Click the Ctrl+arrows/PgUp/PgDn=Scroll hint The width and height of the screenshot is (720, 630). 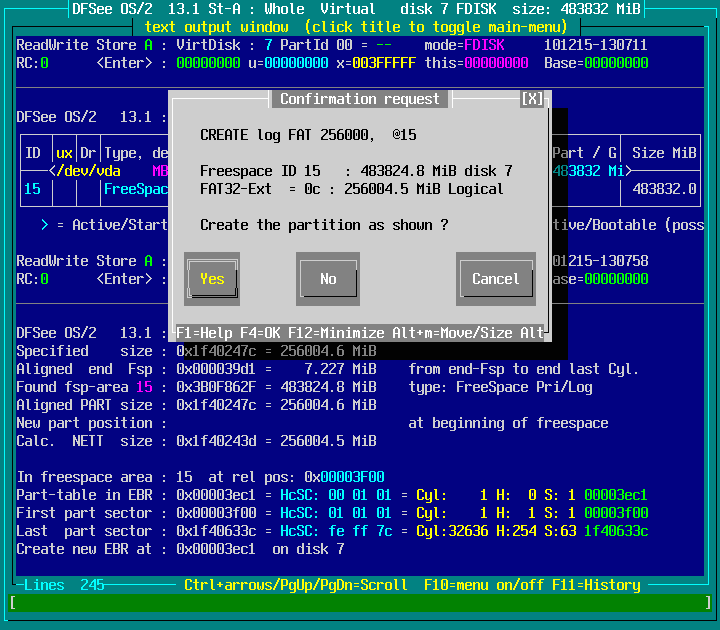[295, 585]
